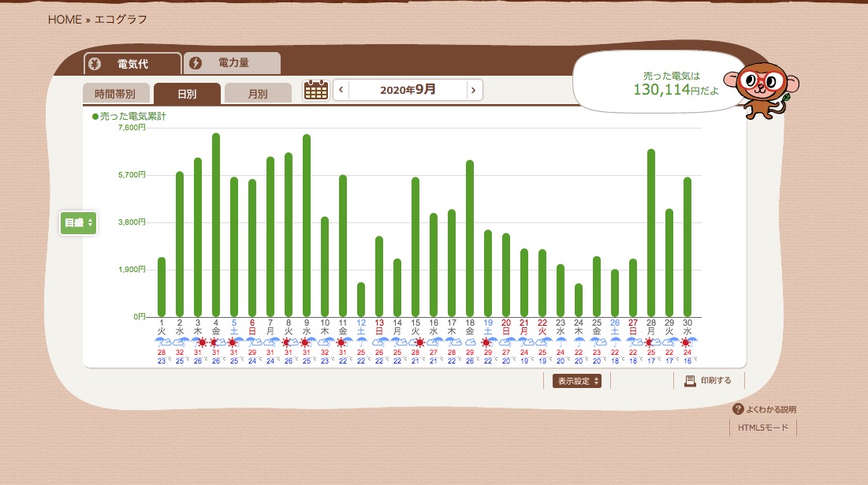The width and height of the screenshot is (868, 485).
Task: Open the 目盛 scale dropdown
Action: (79, 223)
